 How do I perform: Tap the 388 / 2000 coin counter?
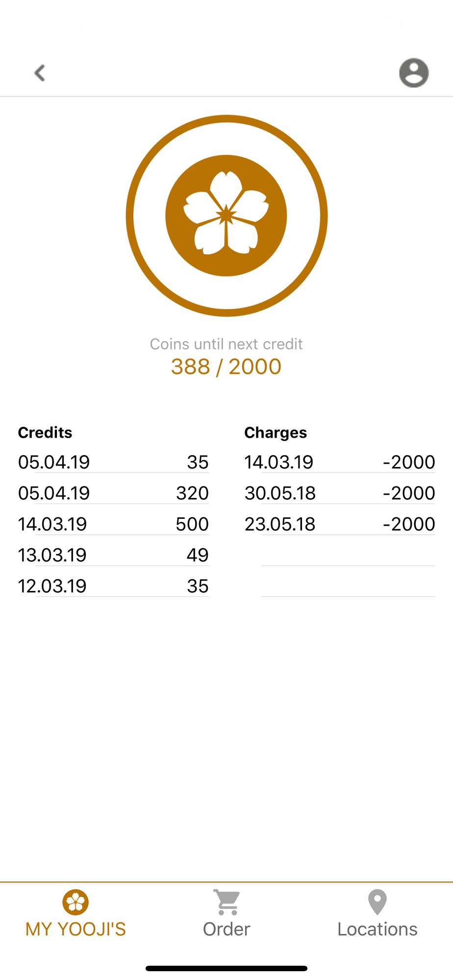pyautogui.click(x=226, y=367)
